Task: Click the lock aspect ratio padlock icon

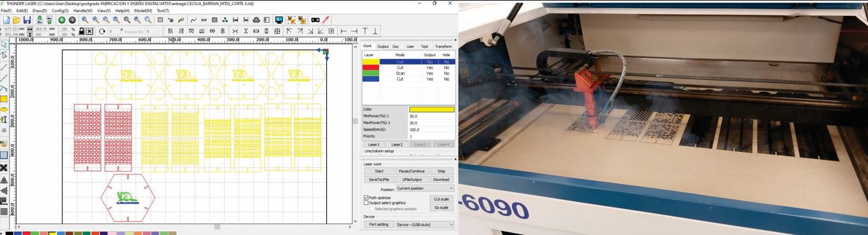Action: [x=81, y=31]
